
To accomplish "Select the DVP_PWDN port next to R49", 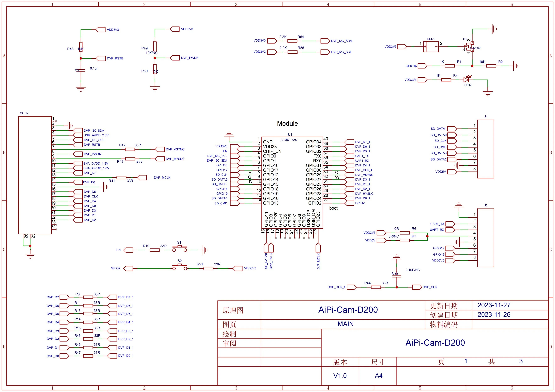I will (175, 58).
